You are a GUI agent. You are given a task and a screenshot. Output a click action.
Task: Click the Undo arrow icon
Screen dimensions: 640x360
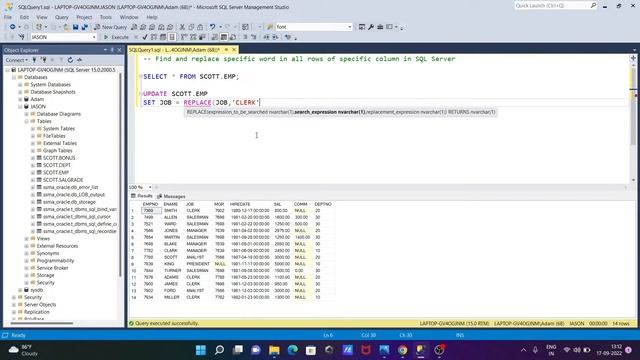coord(212,27)
